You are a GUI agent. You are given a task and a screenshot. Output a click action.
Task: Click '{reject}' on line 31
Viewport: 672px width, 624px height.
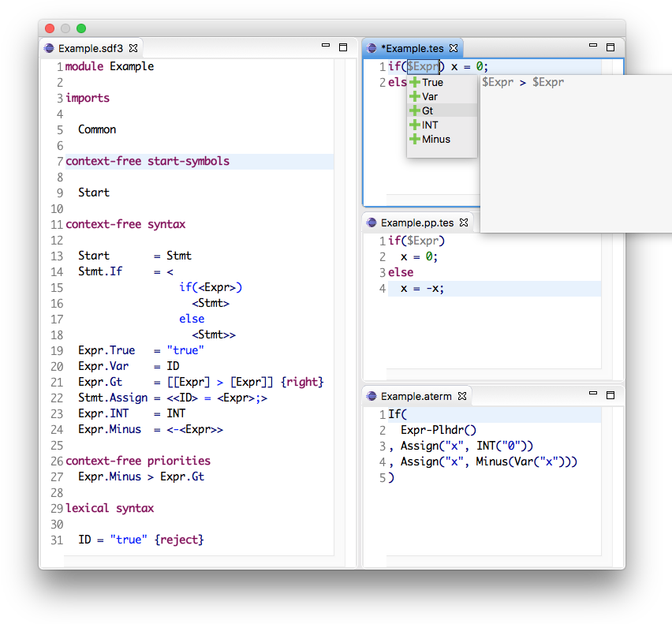click(179, 540)
